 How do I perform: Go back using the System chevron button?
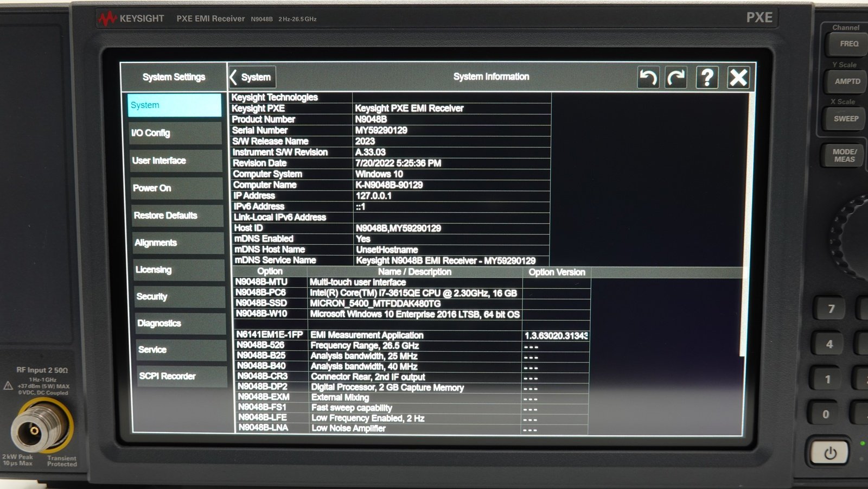(x=252, y=77)
